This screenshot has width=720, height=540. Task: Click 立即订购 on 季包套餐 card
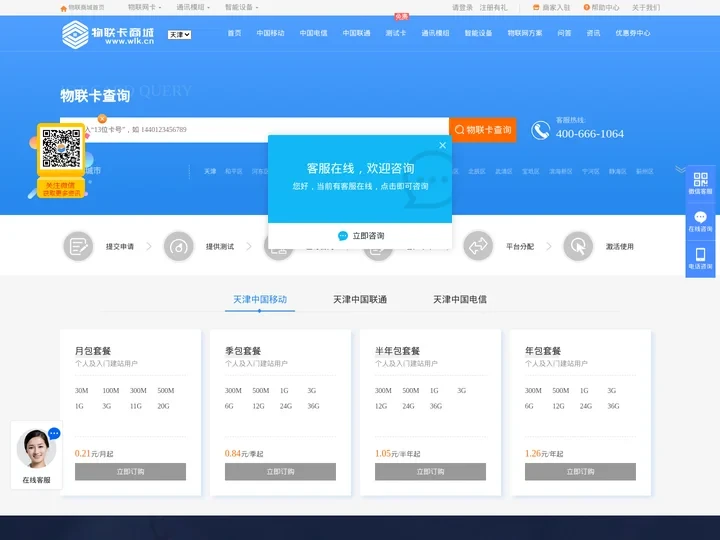280,472
